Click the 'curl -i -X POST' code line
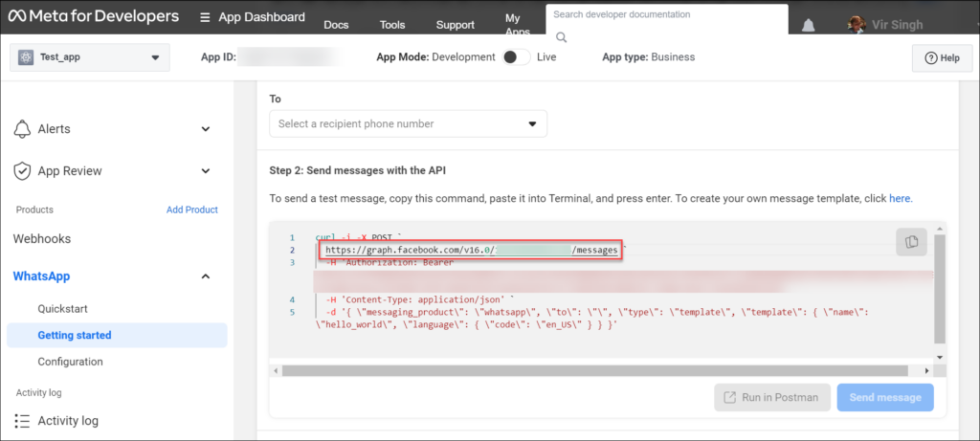Screen dimensions: 980x441 point(358,237)
